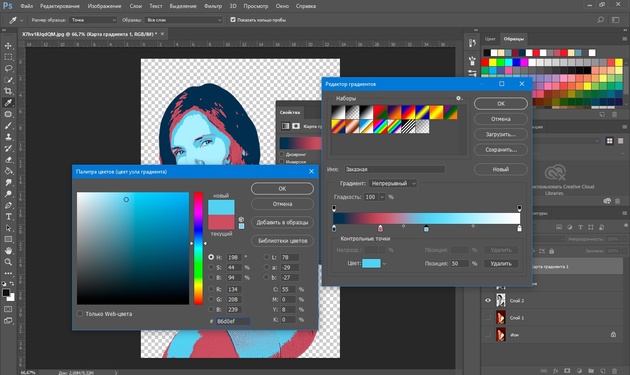Switch to the Образцы tab

pos(513,39)
